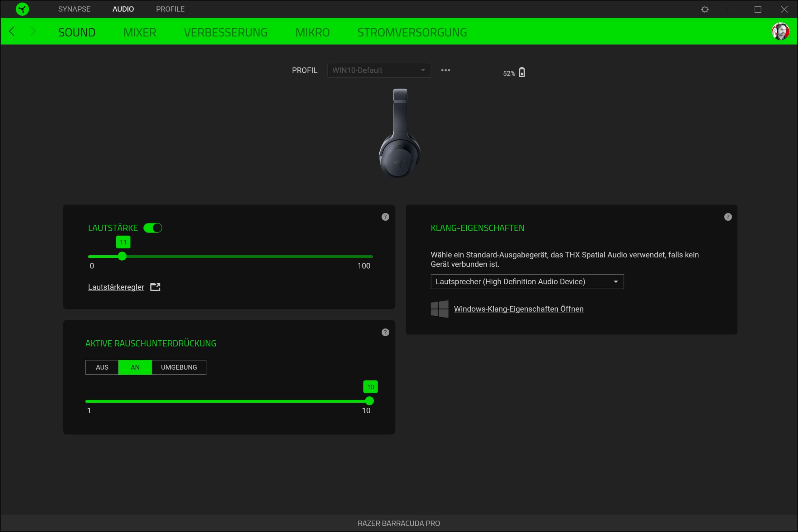Screen dimensions: 798x532
Task: Open help for Klang-Eigenschaften panel
Action: point(728,217)
